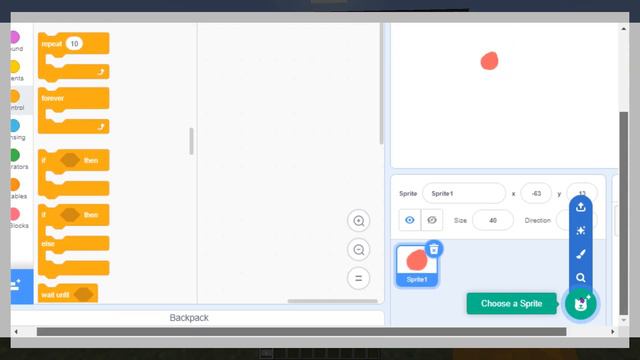Select the Events blocks category circle
The image size is (640, 360).
point(15,67)
